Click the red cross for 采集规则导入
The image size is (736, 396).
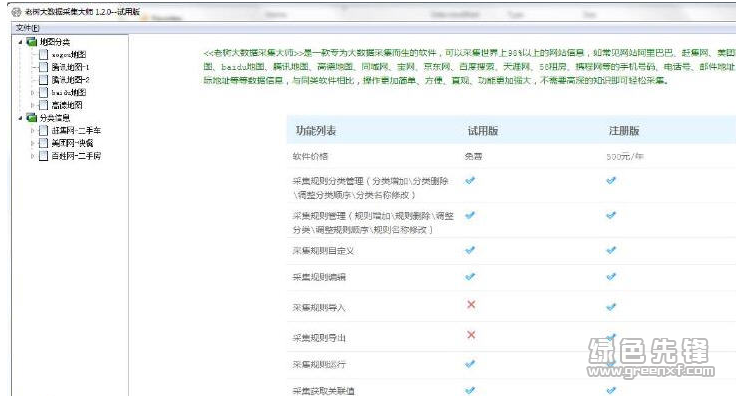(x=471, y=305)
